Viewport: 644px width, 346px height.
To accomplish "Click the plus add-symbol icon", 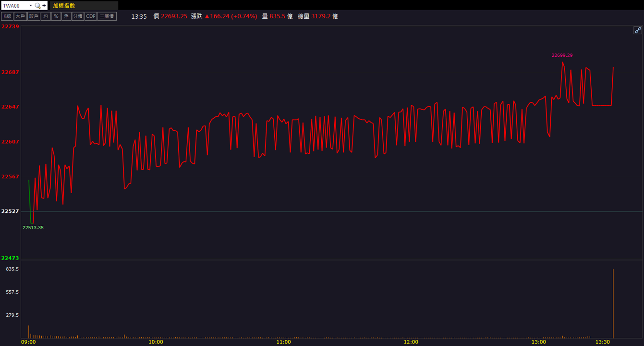I will click(x=44, y=6).
